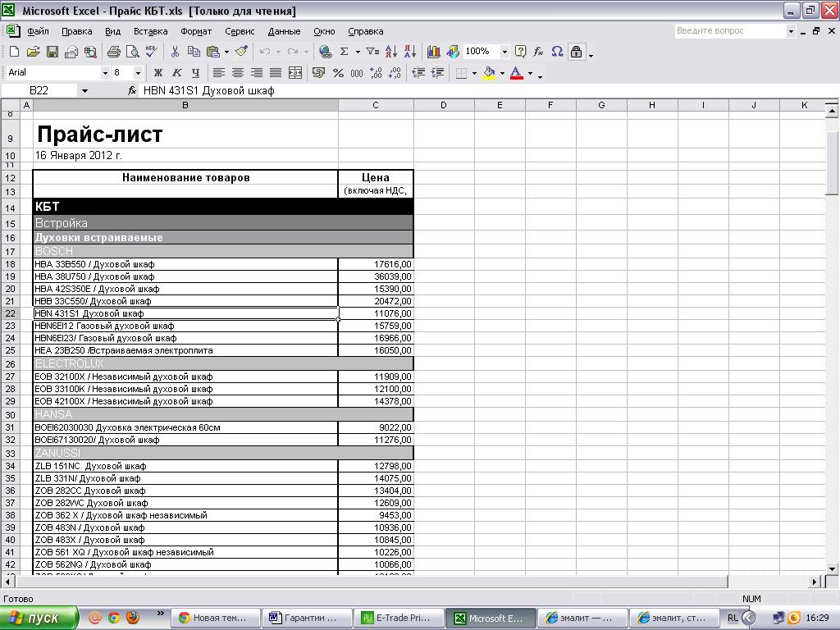This screenshot has width=840, height=630.
Task: Open the Arial font name dropdown
Action: click(x=105, y=72)
